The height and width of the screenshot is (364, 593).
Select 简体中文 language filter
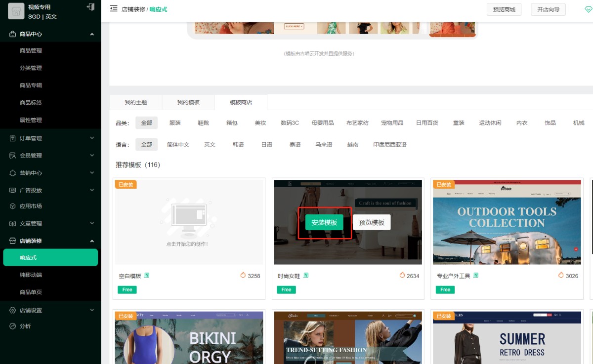point(178,145)
